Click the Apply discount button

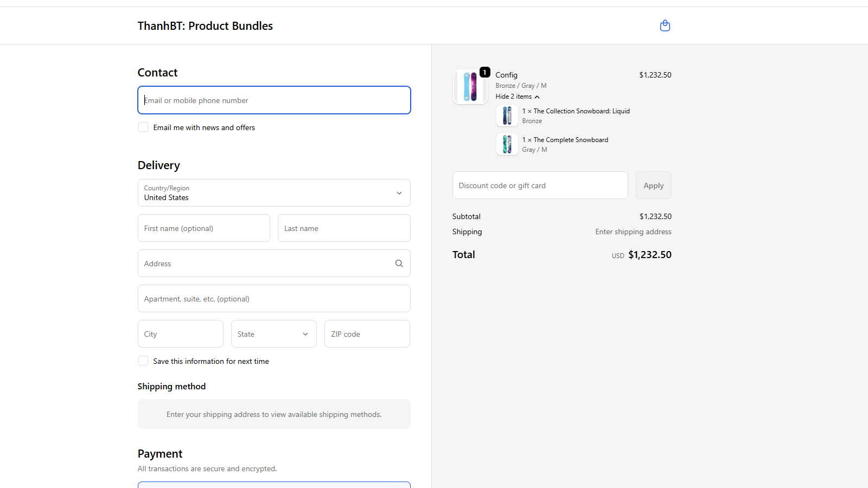(x=653, y=185)
